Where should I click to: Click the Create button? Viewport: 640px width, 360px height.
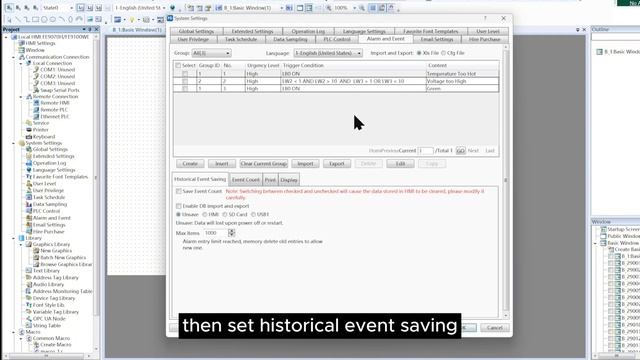tap(190, 164)
